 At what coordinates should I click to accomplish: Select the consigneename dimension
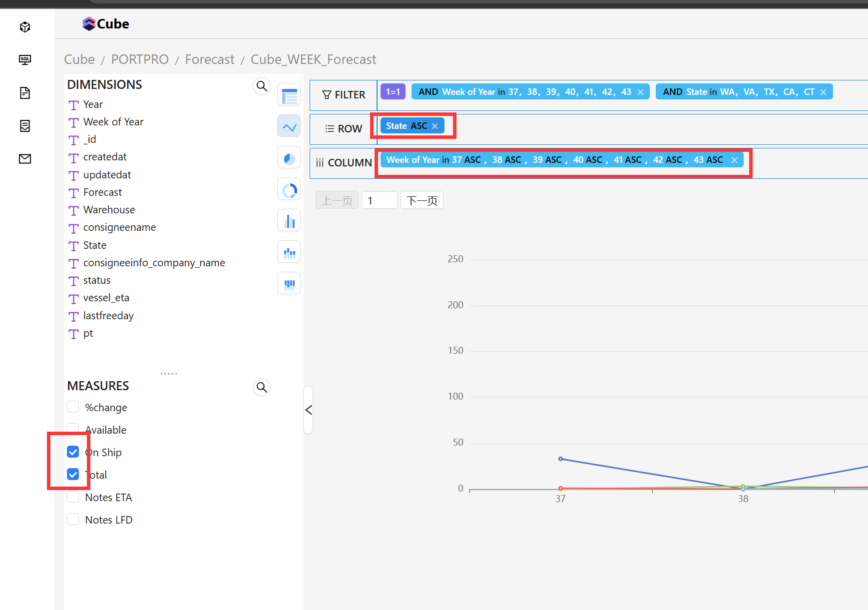[x=119, y=227]
